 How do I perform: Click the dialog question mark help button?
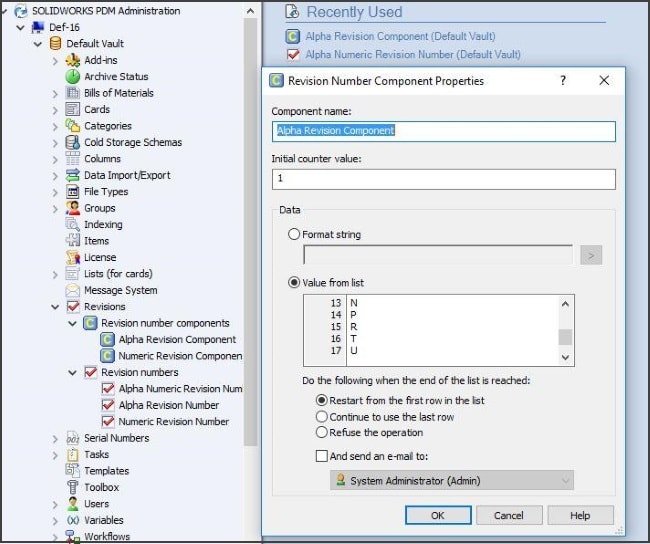[x=563, y=80]
